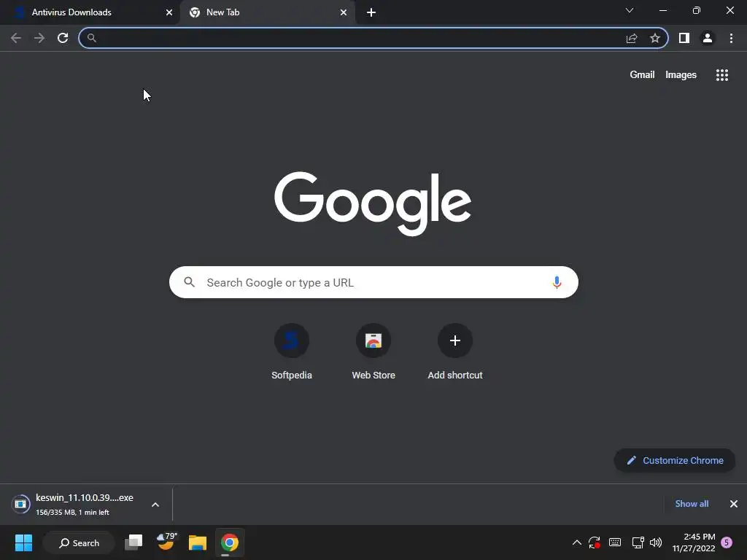Click the forward navigation arrow

pyautogui.click(x=39, y=38)
